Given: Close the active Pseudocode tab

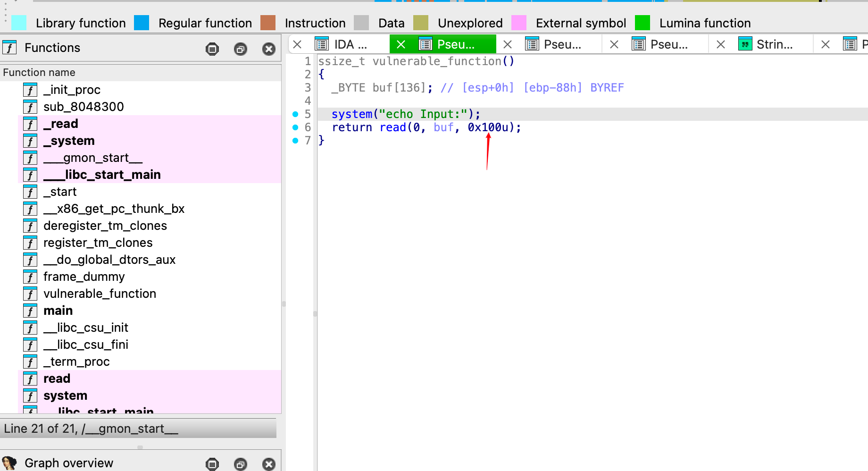Looking at the screenshot, I should [x=401, y=44].
